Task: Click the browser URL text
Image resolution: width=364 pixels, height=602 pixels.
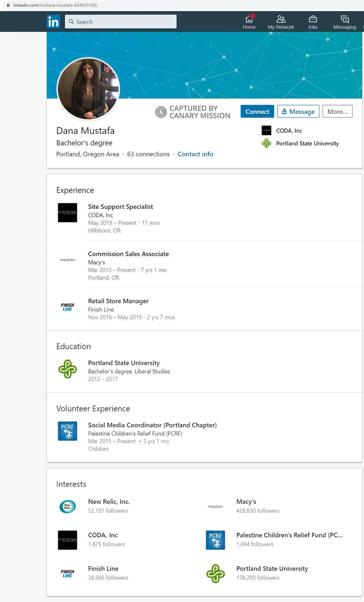Action: [56, 5]
